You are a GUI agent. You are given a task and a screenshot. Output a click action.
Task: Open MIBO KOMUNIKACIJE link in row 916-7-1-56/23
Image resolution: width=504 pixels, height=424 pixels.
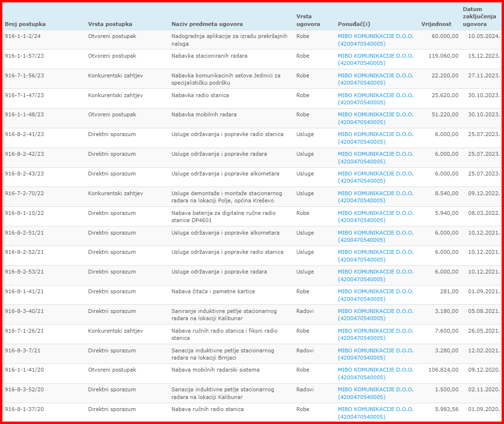click(x=375, y=79)
